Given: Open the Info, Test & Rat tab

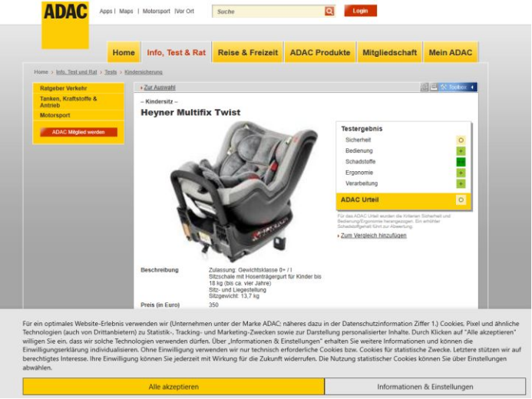Looking at the screenshot, I should [x=176, y=52].
